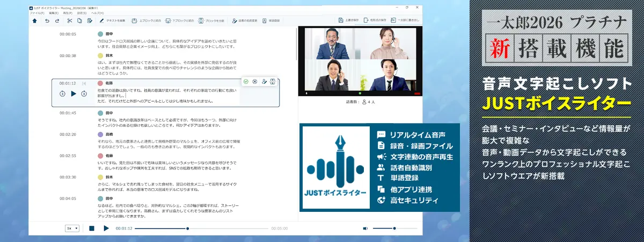The image size is (644, 242).
Task: Click the redo arrow icon
Action: (x=57, y=21)
